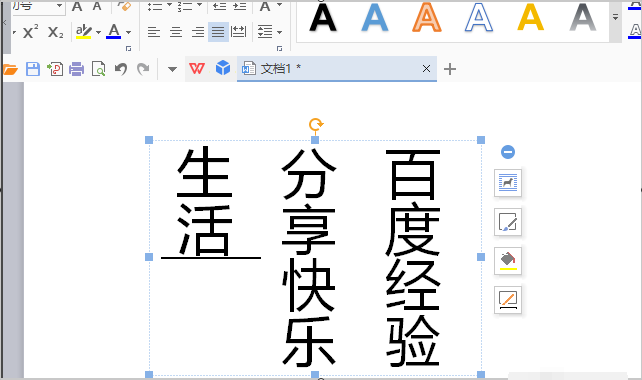The width and height of the screenshot is (642, 380).
Task: Apply yellow fill WordArt style
Action: (x=531, y=18)
